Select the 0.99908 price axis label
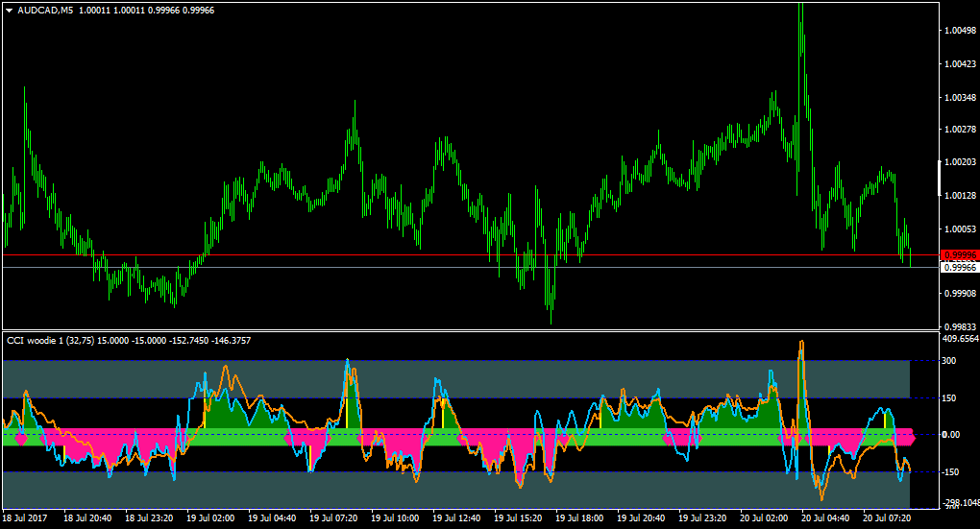 click(x=961, y=294)
